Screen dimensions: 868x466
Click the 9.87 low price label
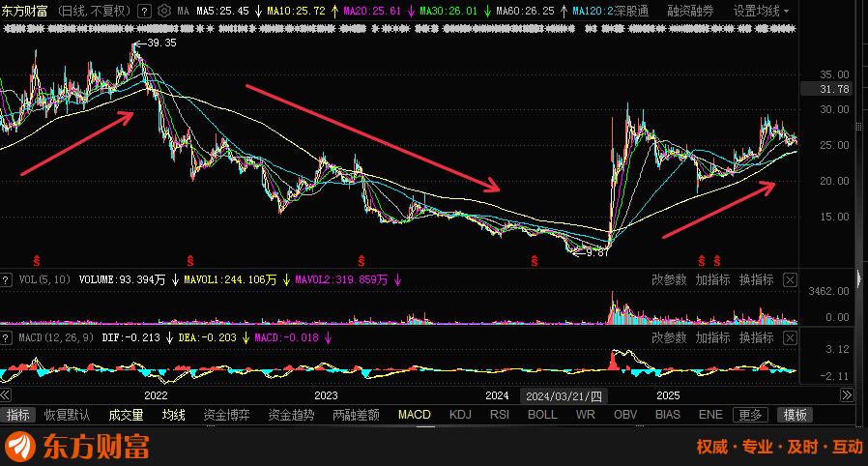tap(597, 252)
